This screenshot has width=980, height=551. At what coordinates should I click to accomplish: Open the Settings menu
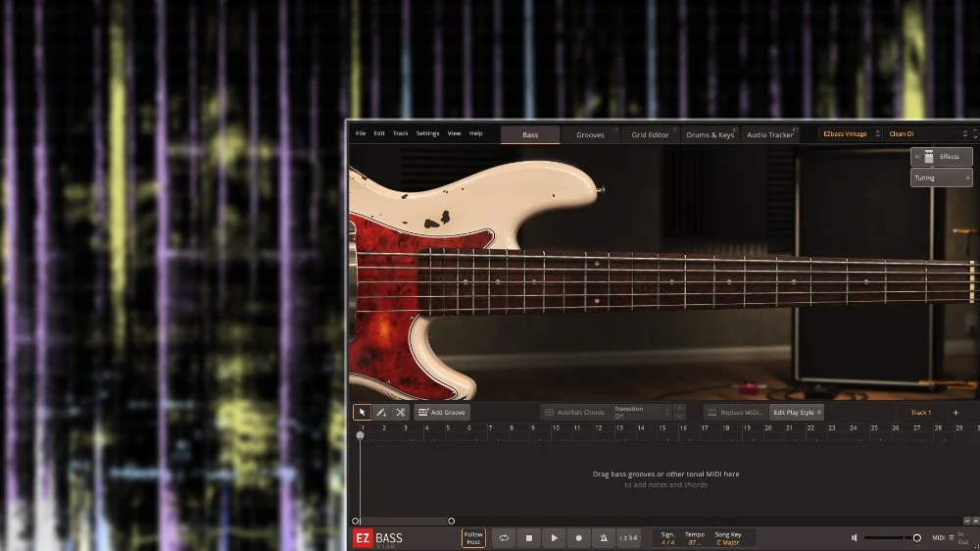pyautogui.click(x=427, y=133)
